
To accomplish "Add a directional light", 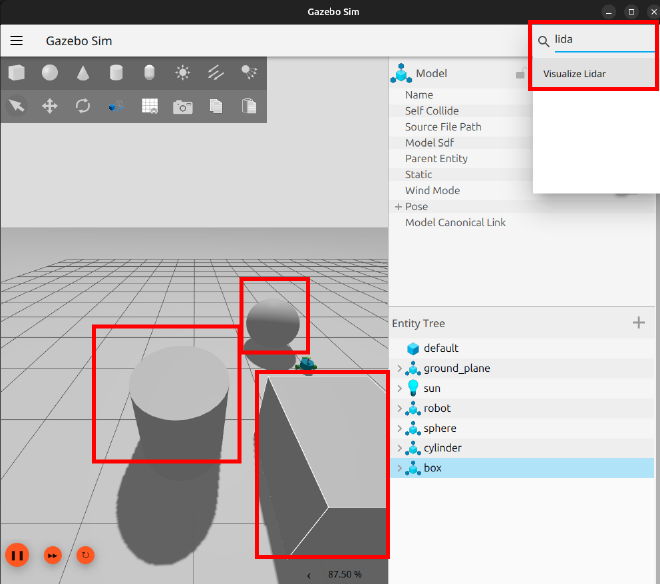I will click(x=216, y=72).
